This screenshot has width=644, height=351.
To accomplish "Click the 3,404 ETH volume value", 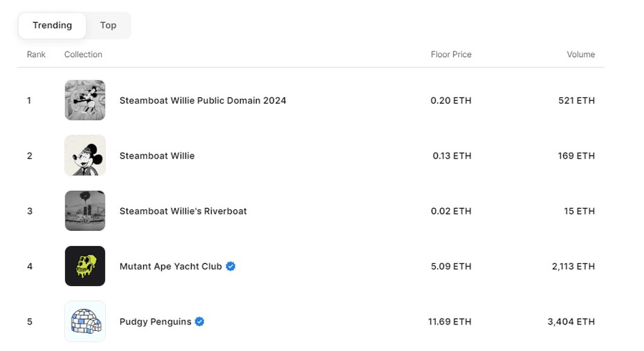I will (570, 322).
